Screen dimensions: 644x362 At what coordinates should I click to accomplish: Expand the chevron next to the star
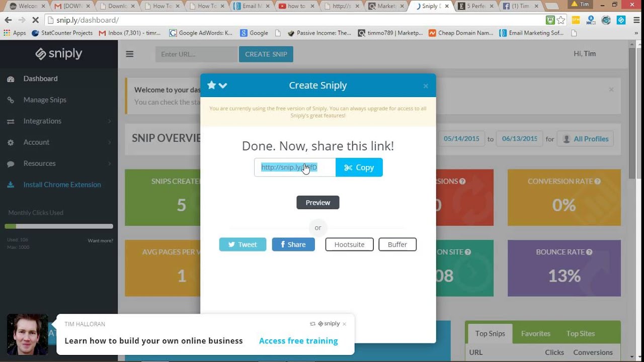(x=223, y=85)
